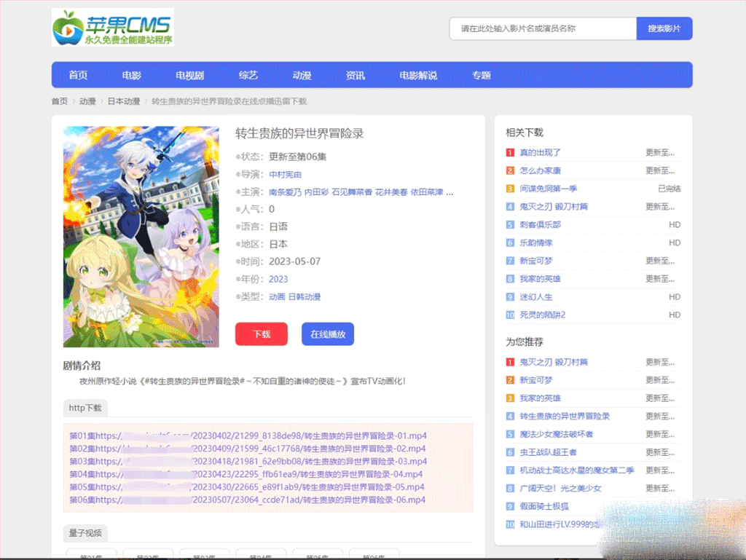Open 死灵的陷阱2 in related downloads
Image resolution: width=746 pixels, height=560 pixels.
542,315
